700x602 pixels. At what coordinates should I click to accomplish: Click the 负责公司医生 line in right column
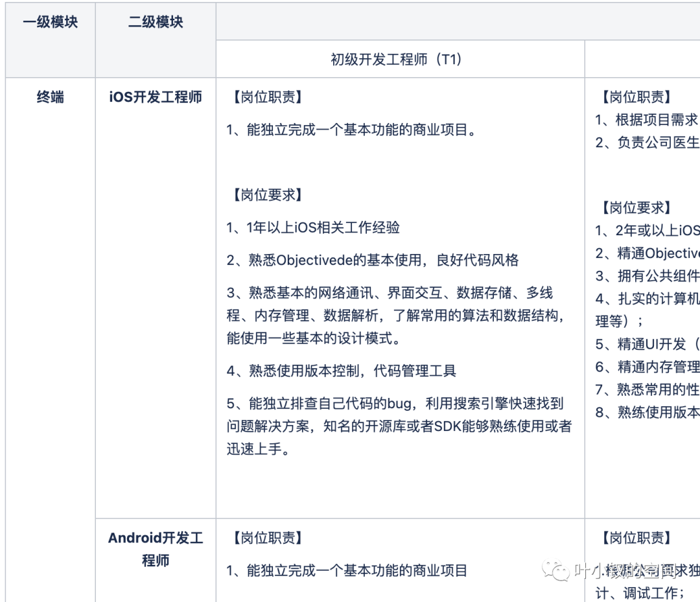(x=647, y=143)
